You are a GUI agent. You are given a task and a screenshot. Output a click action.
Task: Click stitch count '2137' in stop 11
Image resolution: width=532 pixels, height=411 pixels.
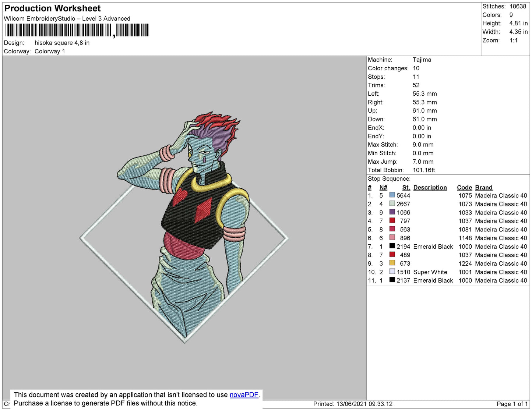click(x=403, y=280)
